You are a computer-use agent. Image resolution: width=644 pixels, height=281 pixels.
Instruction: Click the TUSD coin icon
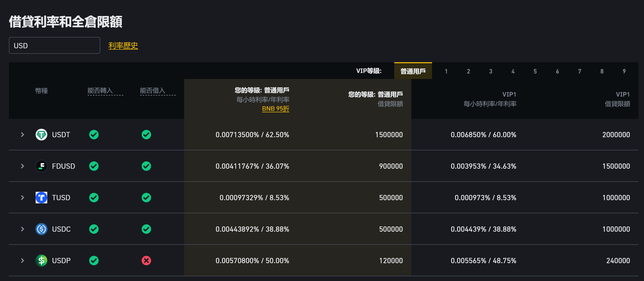(41, 198)
